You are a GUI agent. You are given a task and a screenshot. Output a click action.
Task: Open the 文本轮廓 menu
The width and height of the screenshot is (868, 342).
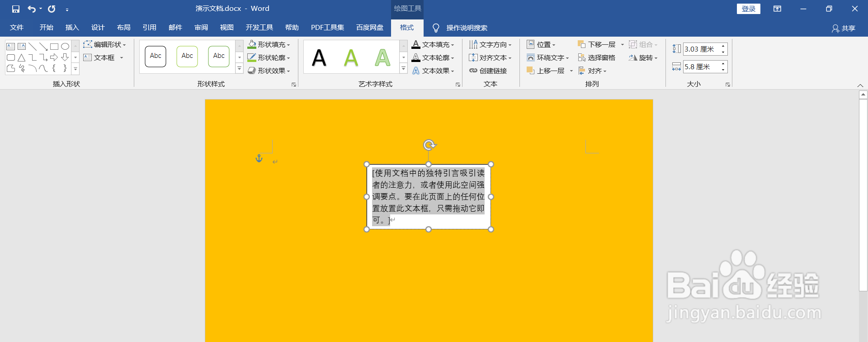click(433, 57)
